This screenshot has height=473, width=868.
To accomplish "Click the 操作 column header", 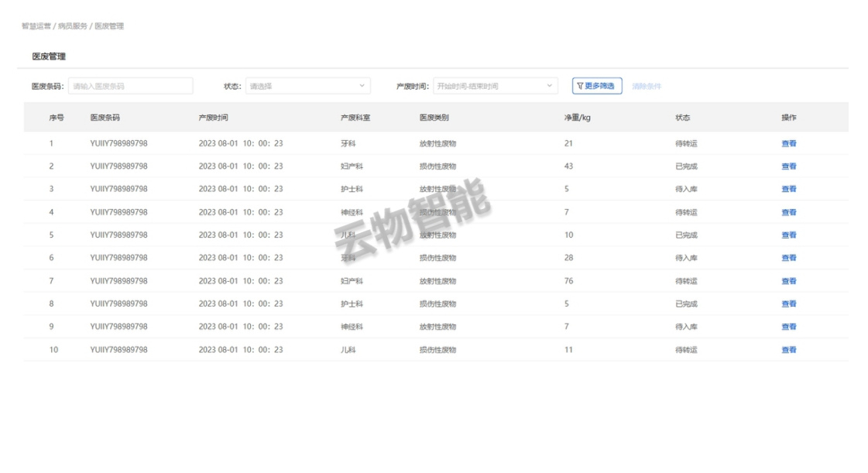I will [x=789, y=117].
